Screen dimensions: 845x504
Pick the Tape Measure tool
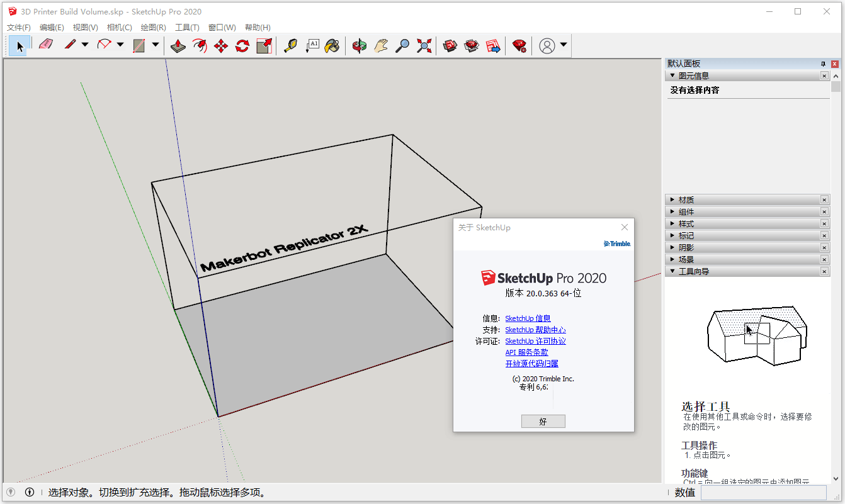pos(290,45)
